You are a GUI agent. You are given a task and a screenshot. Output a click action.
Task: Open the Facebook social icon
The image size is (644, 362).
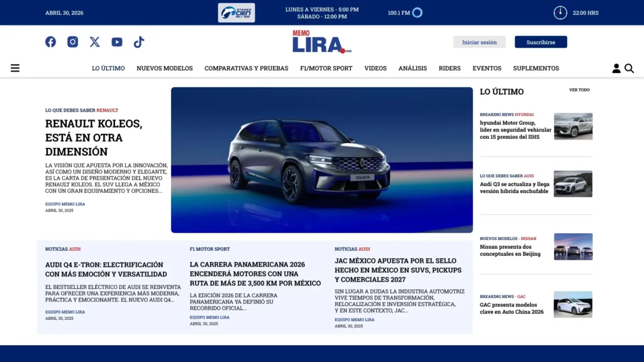point(50,42)
